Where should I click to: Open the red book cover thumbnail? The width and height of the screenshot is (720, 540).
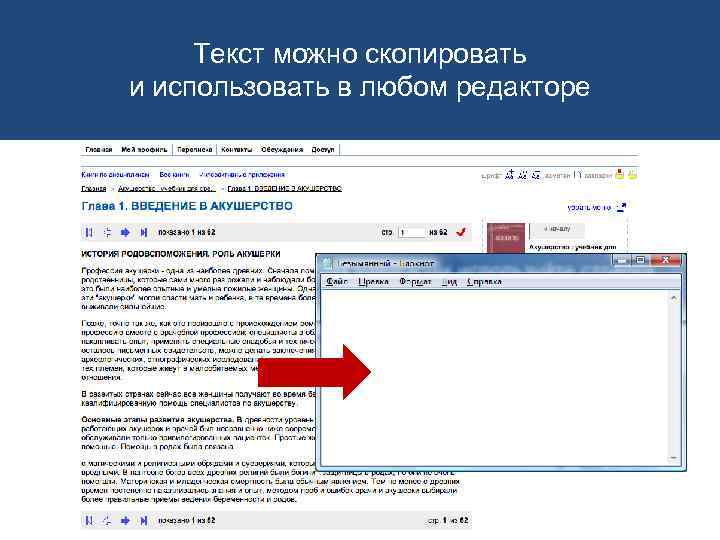pyautogui.click(x=506, y=238)
